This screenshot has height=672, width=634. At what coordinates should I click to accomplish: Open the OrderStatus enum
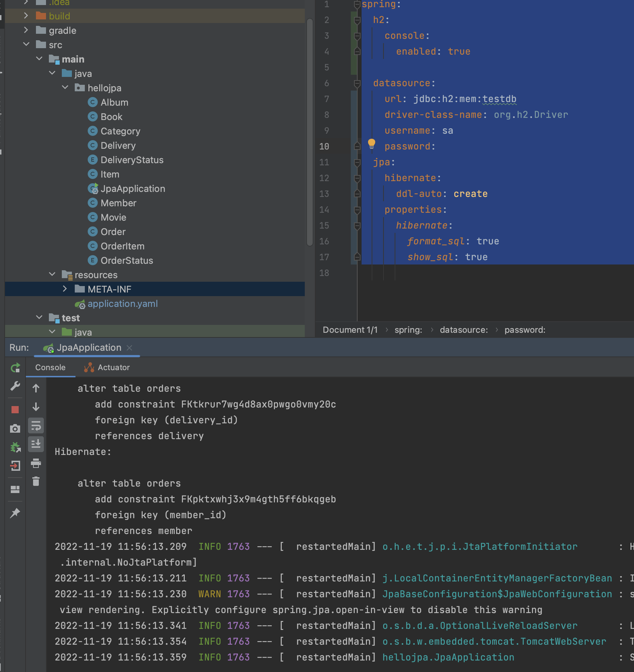[x=127, y=261]
